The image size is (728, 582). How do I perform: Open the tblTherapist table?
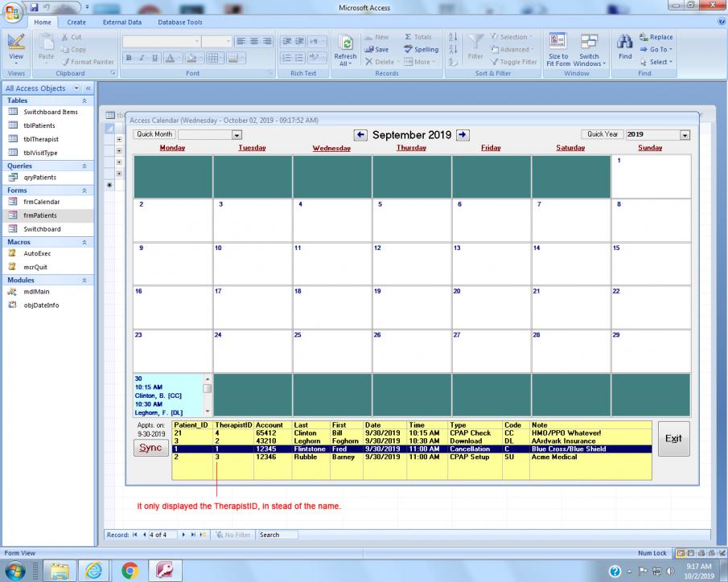(x=41, y=139)
